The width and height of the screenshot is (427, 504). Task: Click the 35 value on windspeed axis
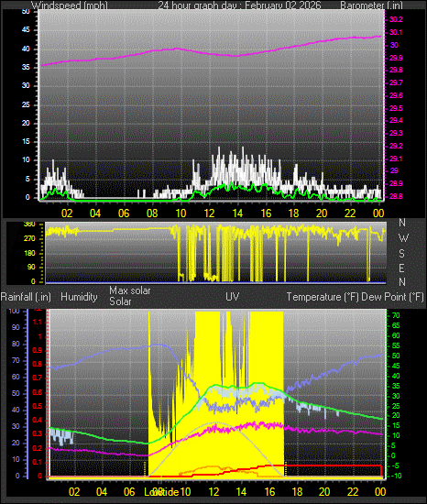pyautogui.click(x=26, y=68)
